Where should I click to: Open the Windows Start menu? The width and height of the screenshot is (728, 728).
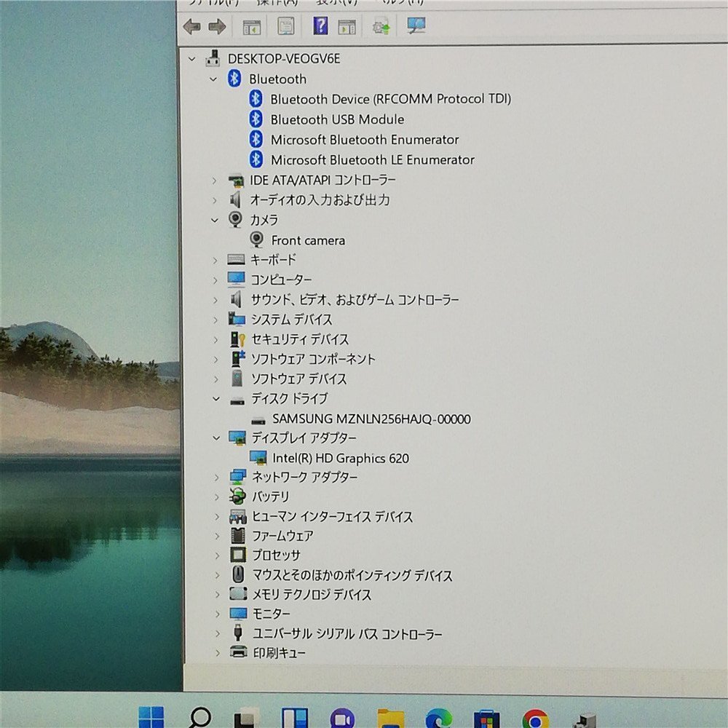151,719
